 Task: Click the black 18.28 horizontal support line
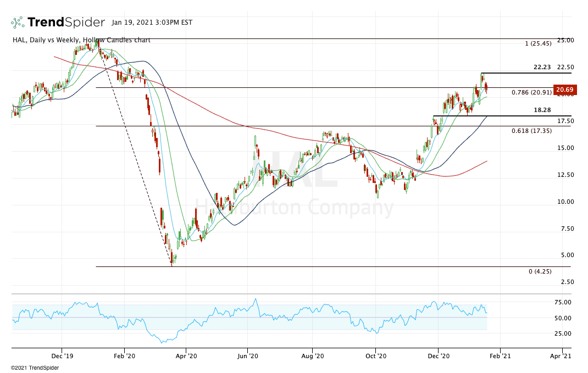coord(502,116)
